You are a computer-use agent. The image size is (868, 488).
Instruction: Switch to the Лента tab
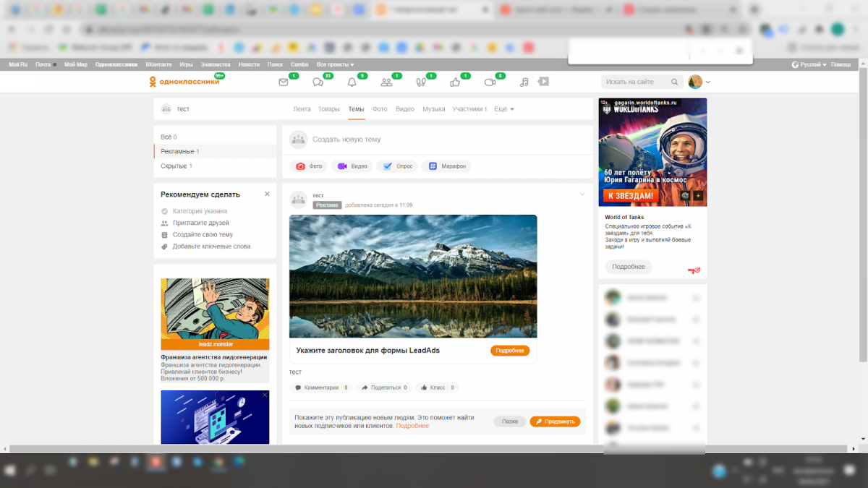pos(302,109)
